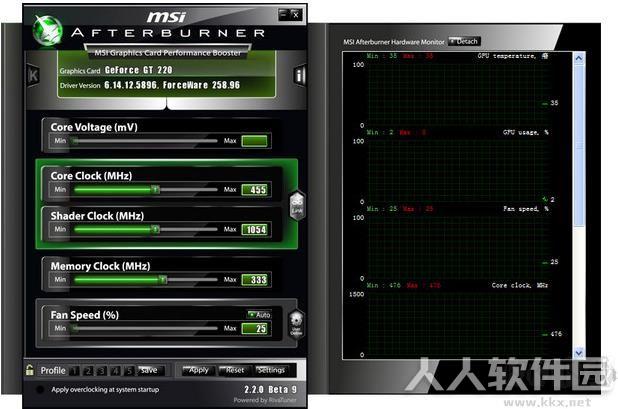Select profile slot 4
The width and height of the screenshot is (618, 409).
(115, 371)
